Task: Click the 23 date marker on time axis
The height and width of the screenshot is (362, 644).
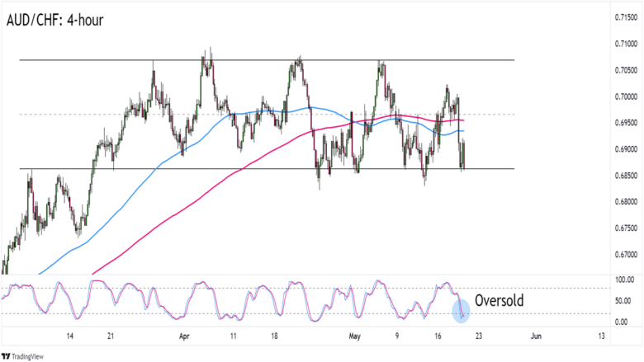Action: pyautogui.click(x=479, y=336)
